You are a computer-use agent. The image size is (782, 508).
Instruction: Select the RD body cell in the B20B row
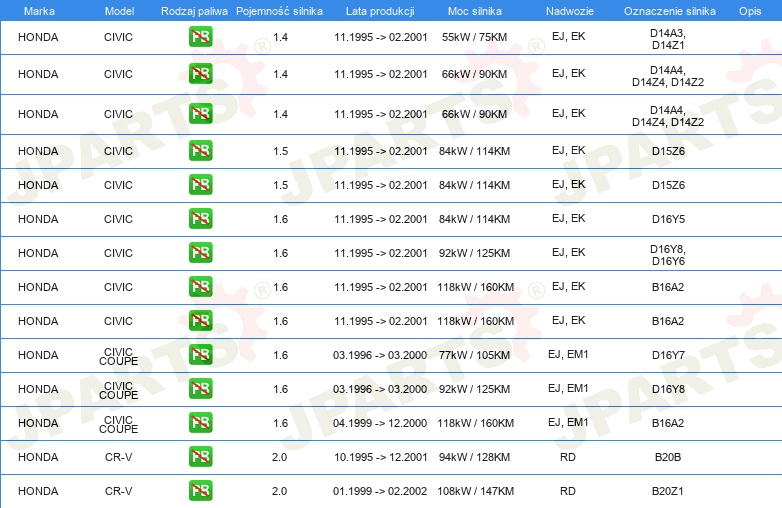point(568,457)
